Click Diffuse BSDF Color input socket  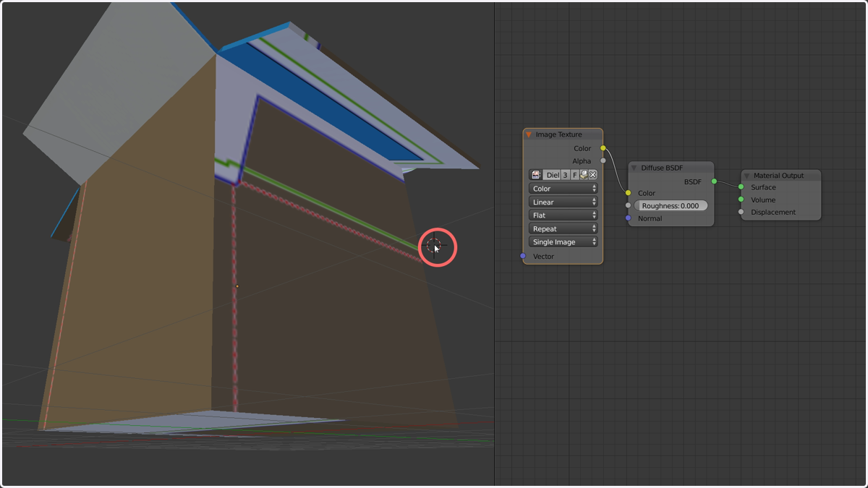[x=628, y=193]
